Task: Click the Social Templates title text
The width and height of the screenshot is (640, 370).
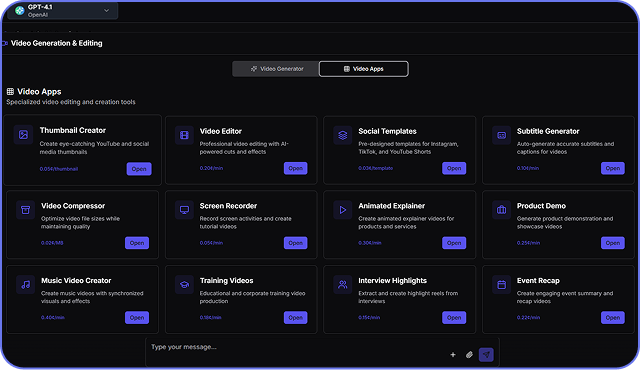Action: tap(387, 131)
